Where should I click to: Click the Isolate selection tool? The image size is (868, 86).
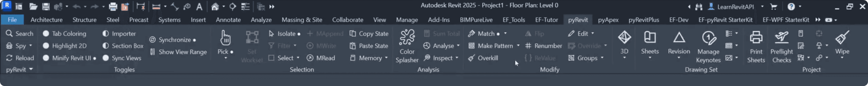click(284, 34)
